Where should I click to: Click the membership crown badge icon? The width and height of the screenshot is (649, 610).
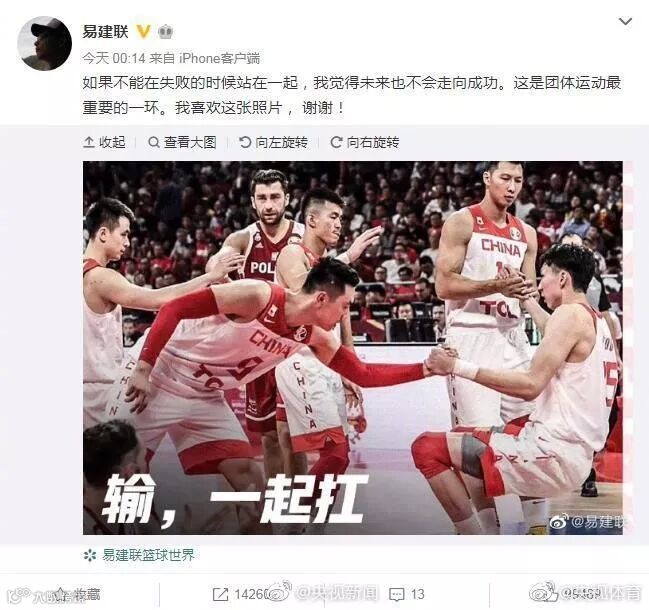[x=166, y=31]
